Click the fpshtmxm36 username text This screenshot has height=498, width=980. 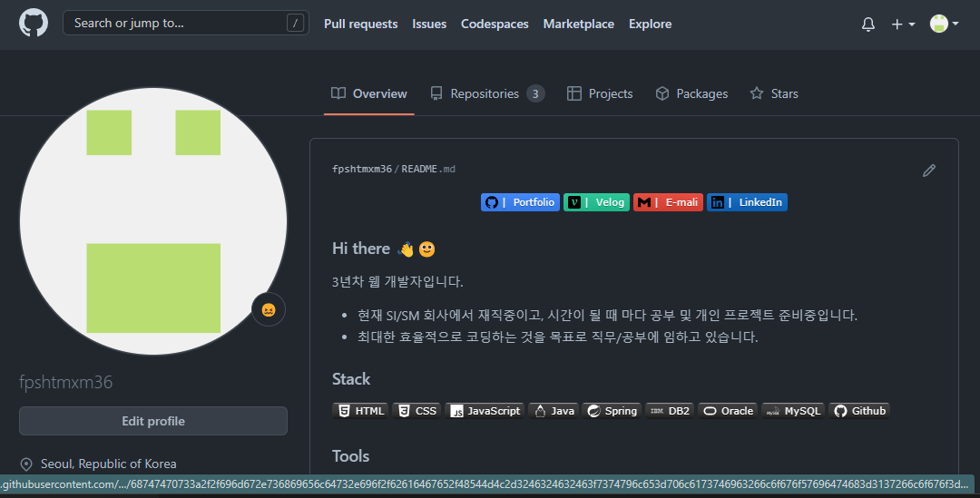[x=65, y=383]
